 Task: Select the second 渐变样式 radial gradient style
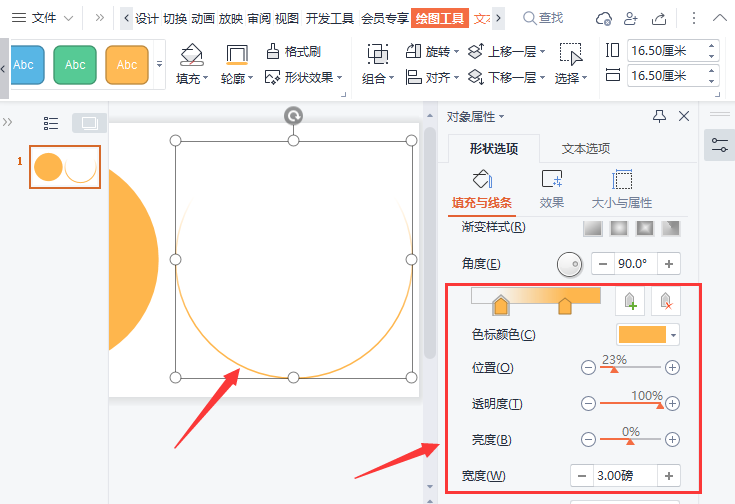tap(619, 228)
